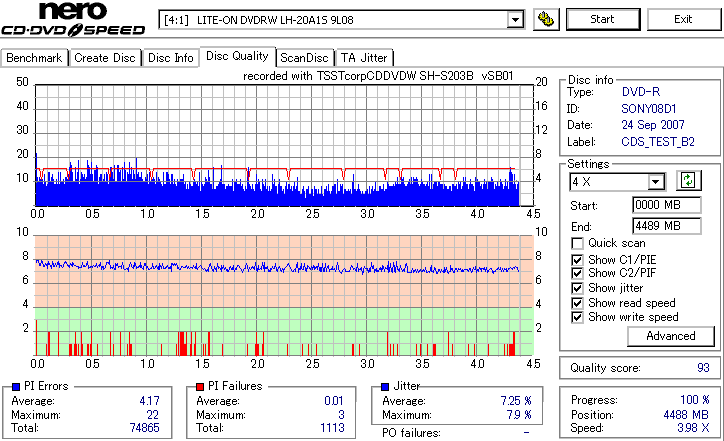Open the Advanced settings button
The height and width of the screenshot is (441, 724).
pos(670,336)
